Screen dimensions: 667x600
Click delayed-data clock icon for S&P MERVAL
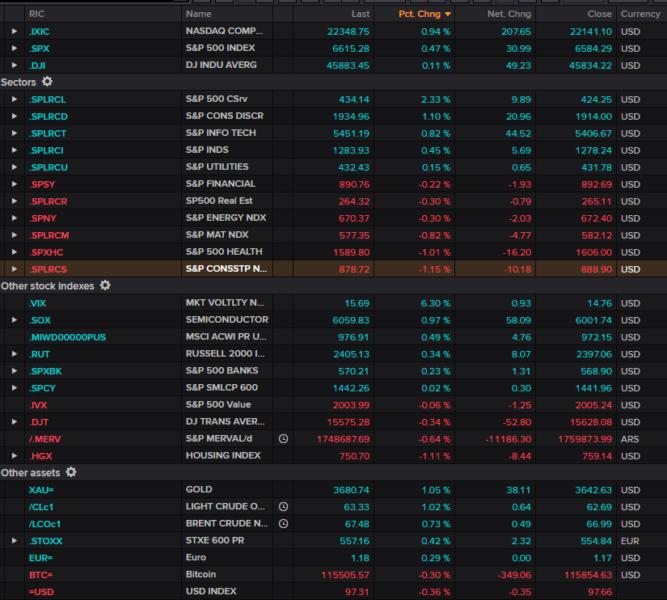point(283,439)
